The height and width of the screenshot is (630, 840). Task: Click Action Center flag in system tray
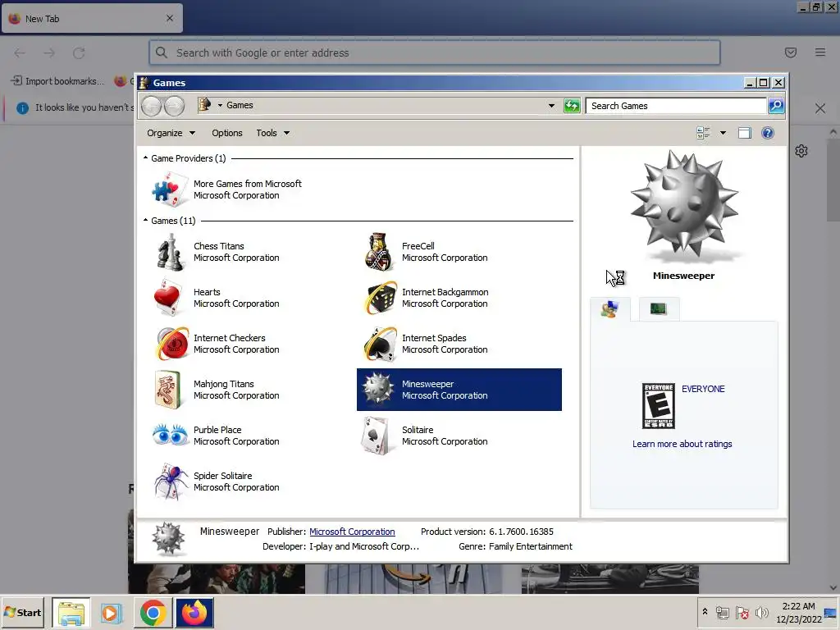[x=742, y=612]
